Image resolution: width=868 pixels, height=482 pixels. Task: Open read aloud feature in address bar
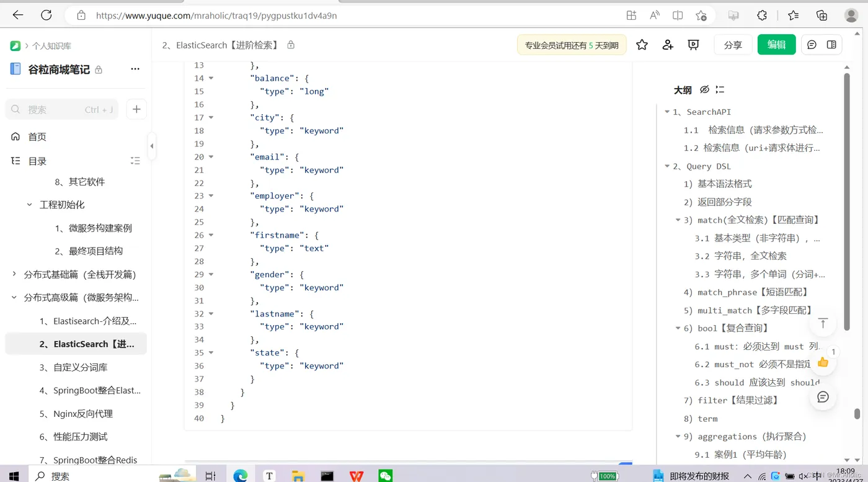655,16
